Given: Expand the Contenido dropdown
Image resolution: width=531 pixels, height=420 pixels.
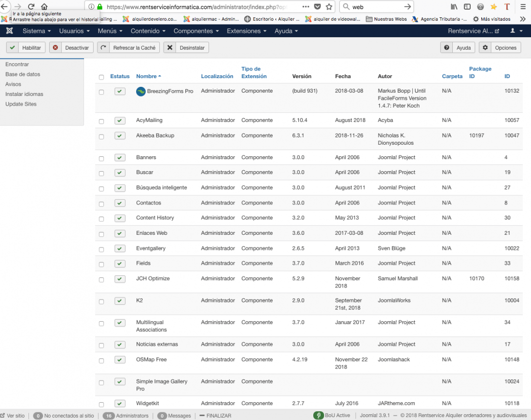Looking at the screenshot, I should pos(148,31).
